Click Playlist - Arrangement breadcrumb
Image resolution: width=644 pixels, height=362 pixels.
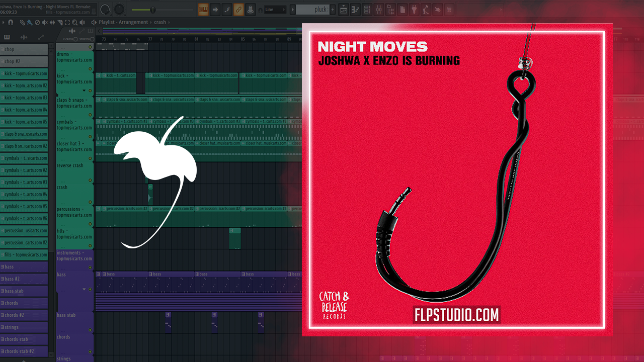[x=123, y=22]
